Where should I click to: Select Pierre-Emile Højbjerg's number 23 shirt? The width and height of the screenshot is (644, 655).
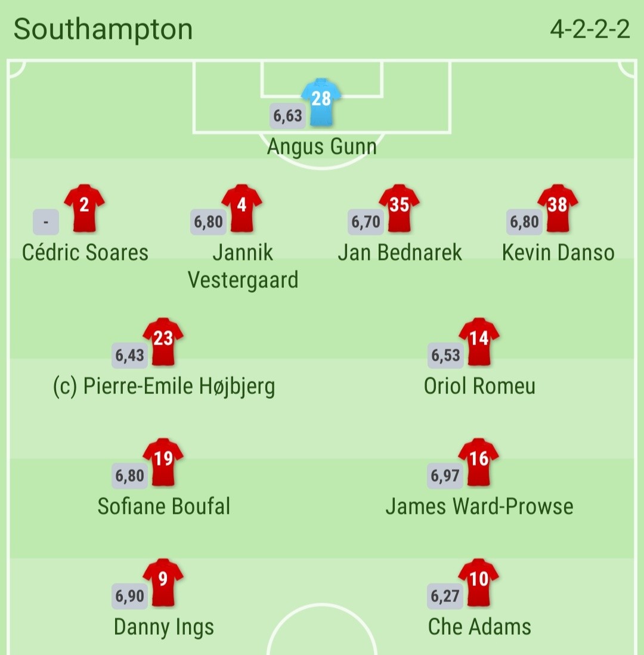pyautogui.click(x=163, y=343)
